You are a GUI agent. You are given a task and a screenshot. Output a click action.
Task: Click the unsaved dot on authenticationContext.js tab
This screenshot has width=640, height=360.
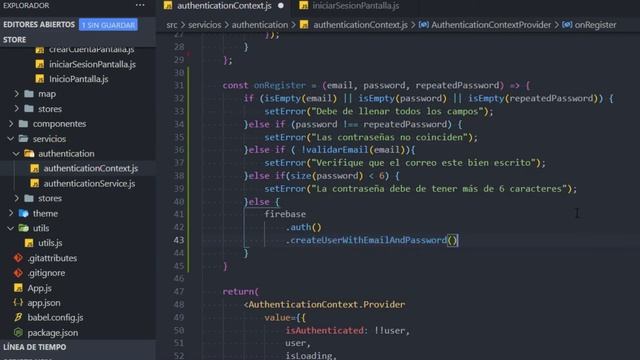click(x=281, y=6)
